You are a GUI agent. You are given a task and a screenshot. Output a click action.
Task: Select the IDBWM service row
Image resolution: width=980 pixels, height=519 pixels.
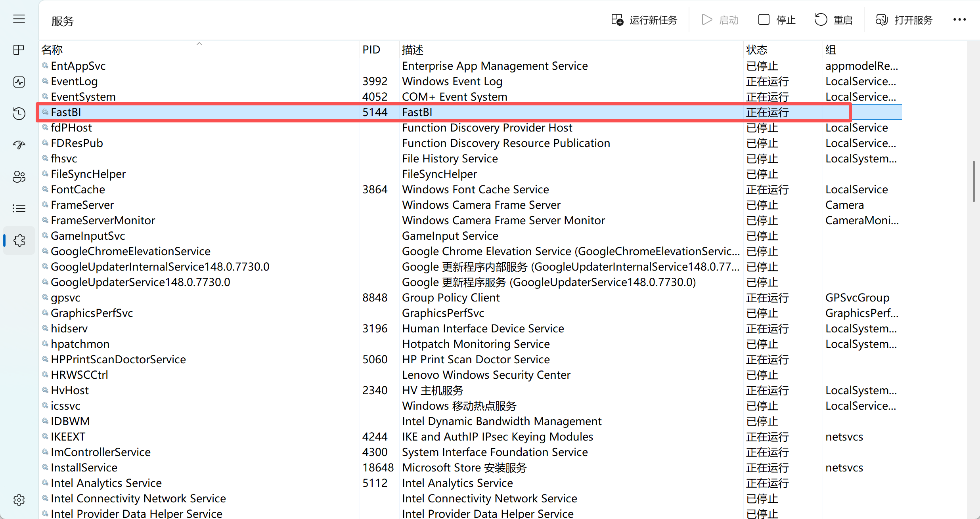[471, 421]
